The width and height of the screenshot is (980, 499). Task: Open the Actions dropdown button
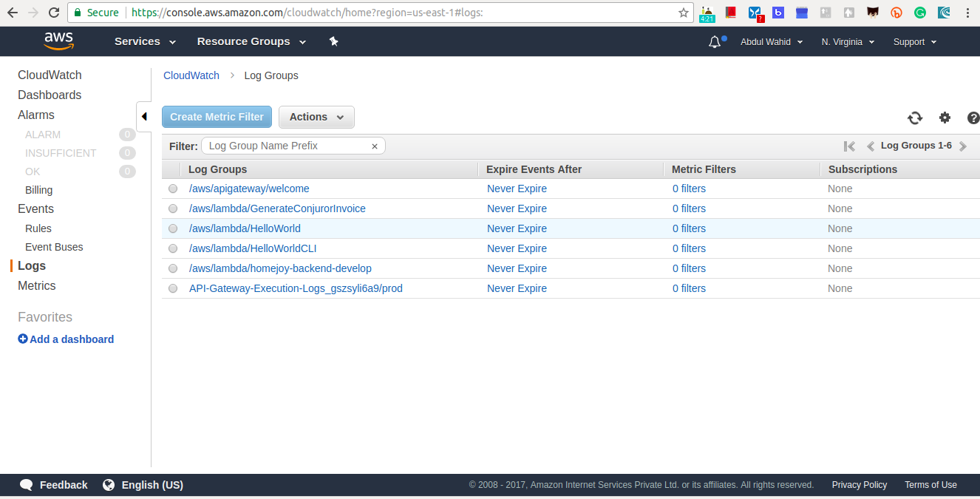tap(316, 117)
